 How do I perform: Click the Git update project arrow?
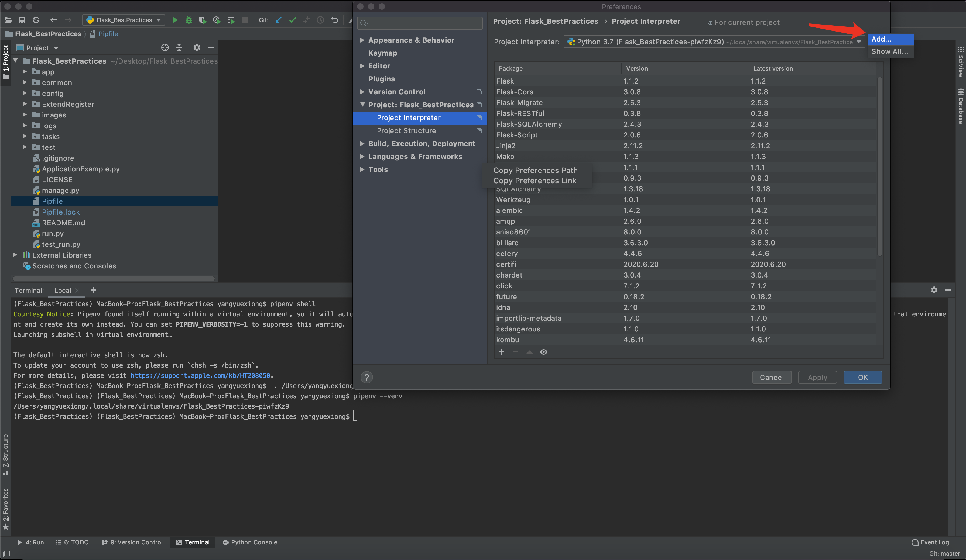pos(279,20)
